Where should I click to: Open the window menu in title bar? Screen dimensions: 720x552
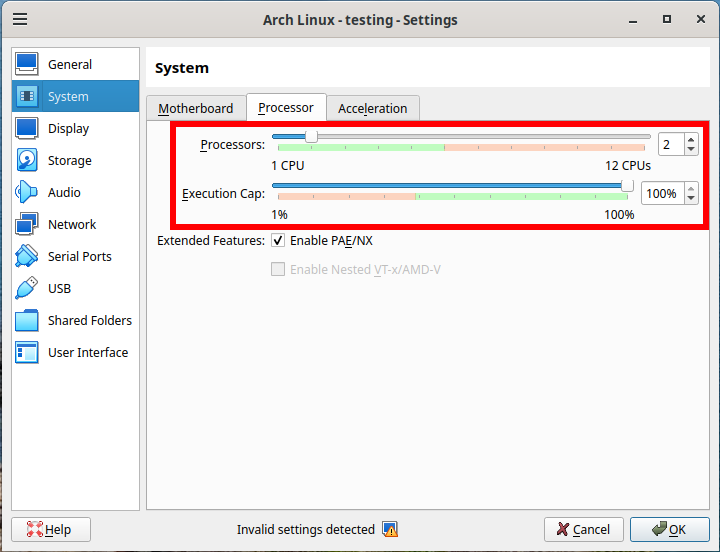pyautogui.click(x=20, y=19)
